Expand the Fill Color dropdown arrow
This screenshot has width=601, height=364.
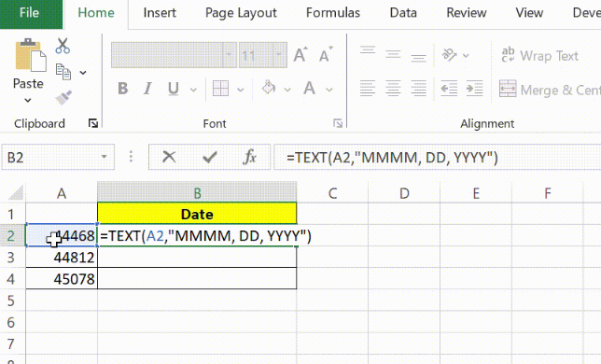pos(287,90)
